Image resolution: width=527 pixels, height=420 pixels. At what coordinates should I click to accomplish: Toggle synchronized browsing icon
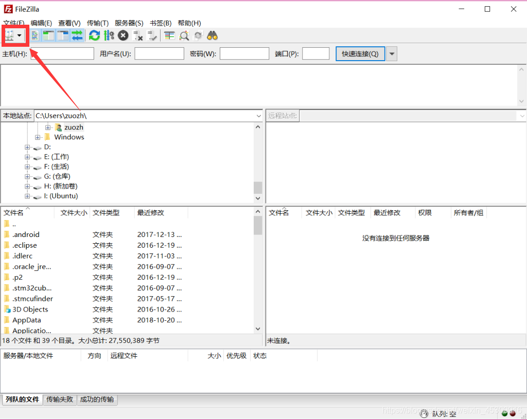coord(198,35)
